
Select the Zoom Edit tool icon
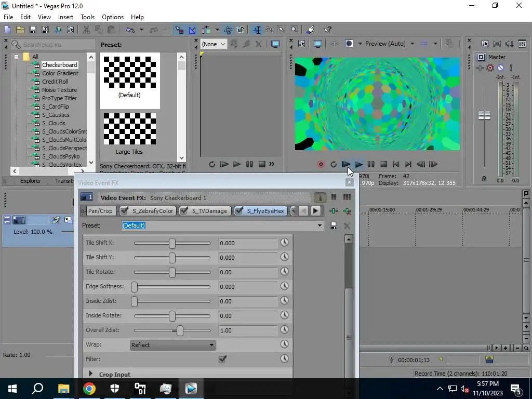(294, 30)
